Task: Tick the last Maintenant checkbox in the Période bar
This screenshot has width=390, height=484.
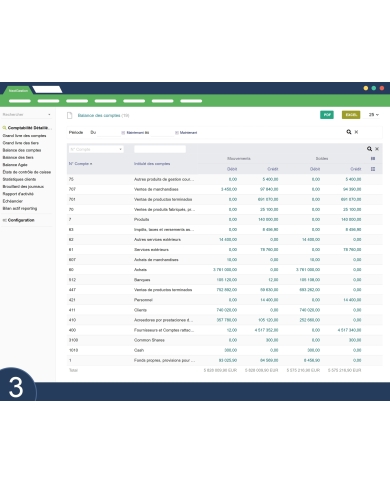Action: (177, 133)
